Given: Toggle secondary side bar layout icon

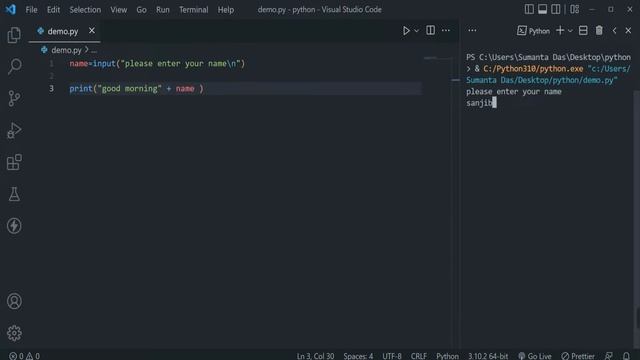Looking at the screenshot, I should pyautogui.click(x=556, y=9).
